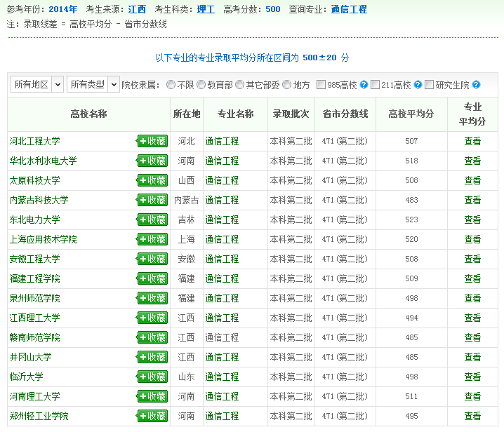Open 福建工程学院 university link
This screenshot has height=432, width=504.
(34, 278)
